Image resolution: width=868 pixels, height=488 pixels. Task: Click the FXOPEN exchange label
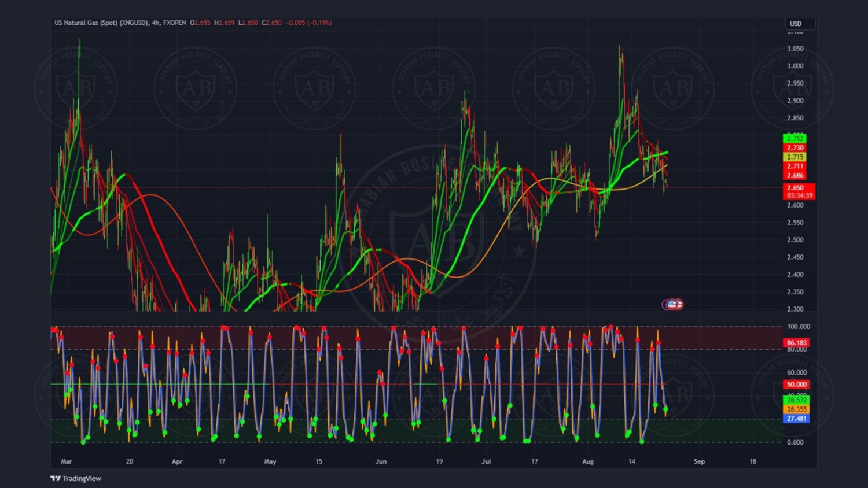coord(175,23)
